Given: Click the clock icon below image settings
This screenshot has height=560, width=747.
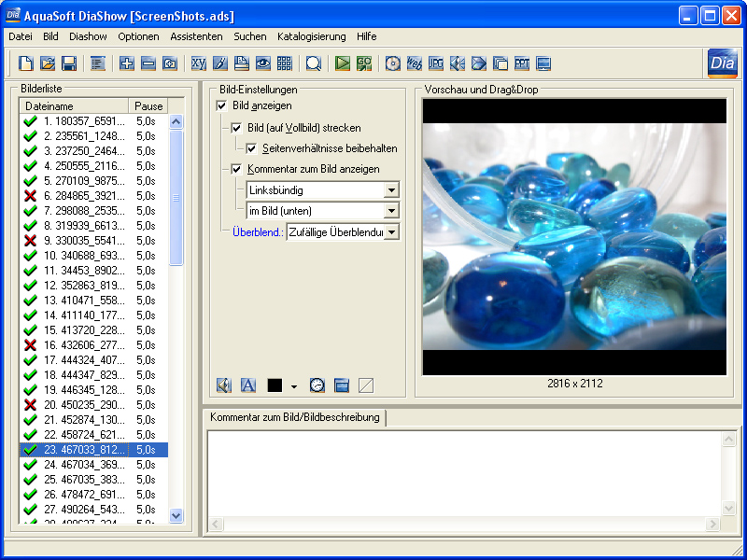Looking at the screenshot, I should (317, 385).
